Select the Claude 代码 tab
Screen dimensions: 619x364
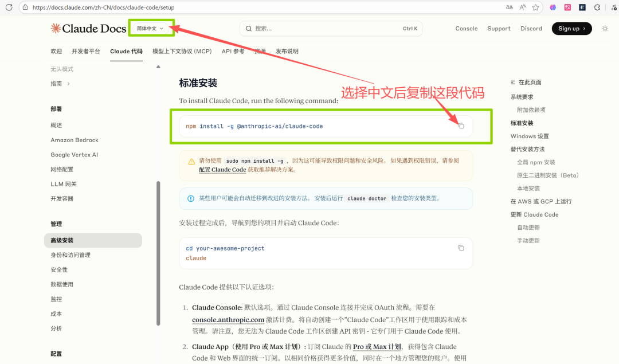coord(126,52)
